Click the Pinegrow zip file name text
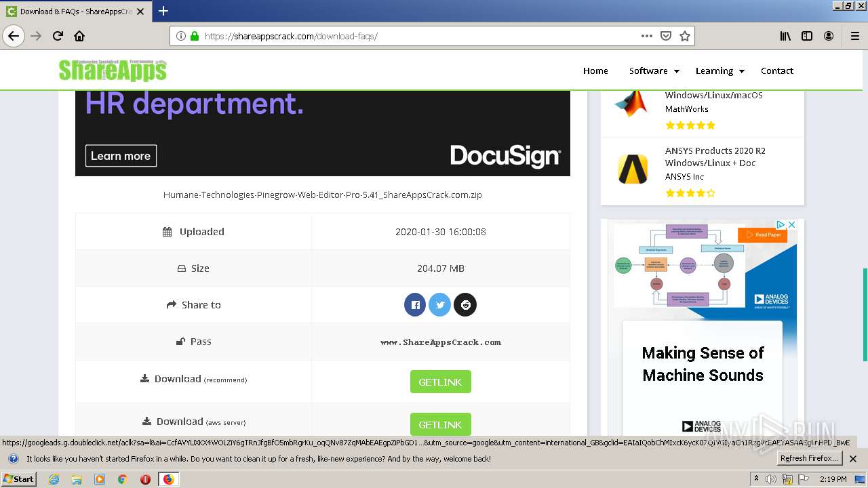 tap(323, 195)
